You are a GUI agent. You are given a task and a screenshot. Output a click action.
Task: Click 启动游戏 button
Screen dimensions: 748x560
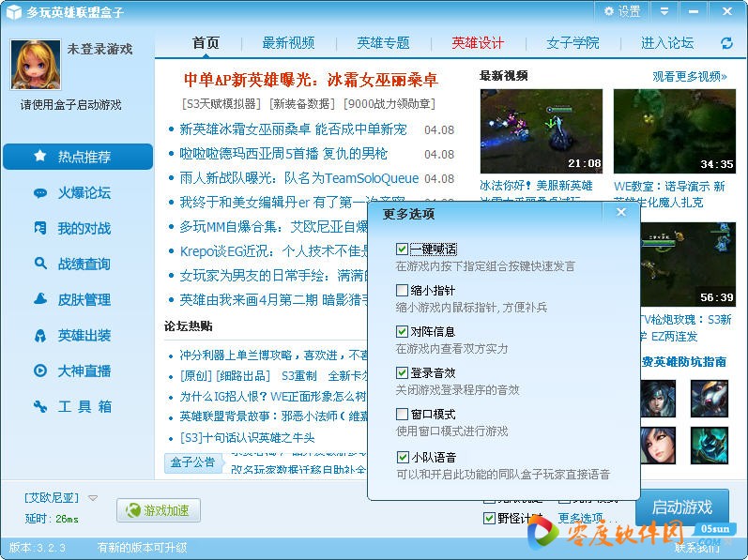click(681, 507)
